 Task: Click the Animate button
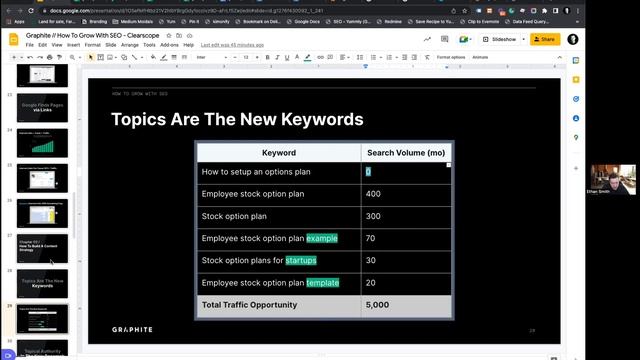(x=480, y=58)
